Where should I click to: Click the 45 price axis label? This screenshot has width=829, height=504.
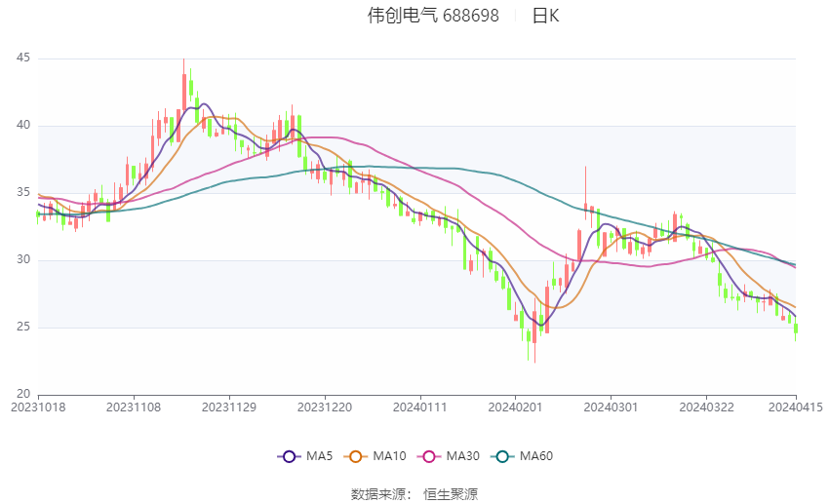pos(23,58)
